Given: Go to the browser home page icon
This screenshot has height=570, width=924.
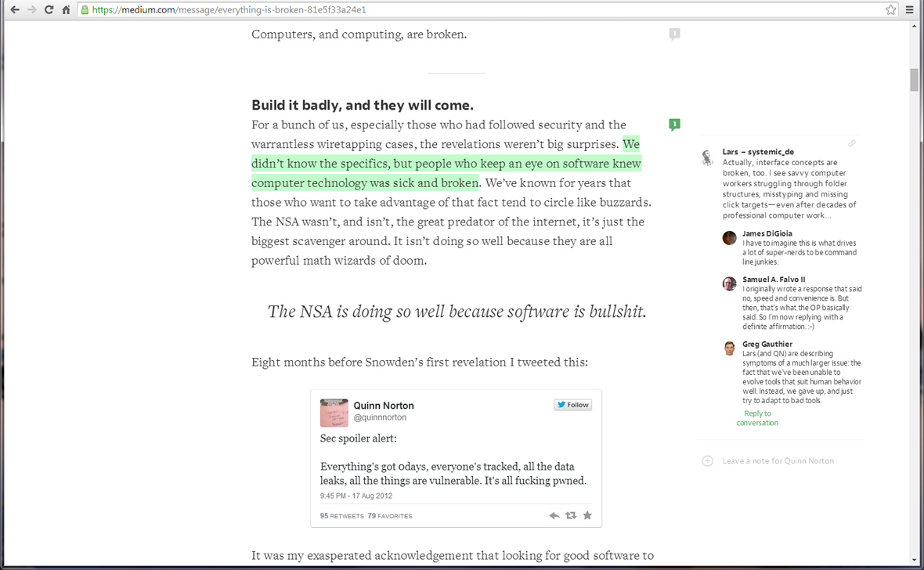Looking at the screenshot, I should point(67,10).
